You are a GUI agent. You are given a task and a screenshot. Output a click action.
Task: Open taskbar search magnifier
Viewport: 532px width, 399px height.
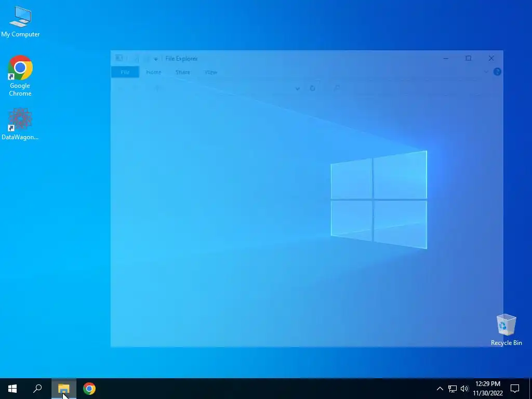click(37, 389)
